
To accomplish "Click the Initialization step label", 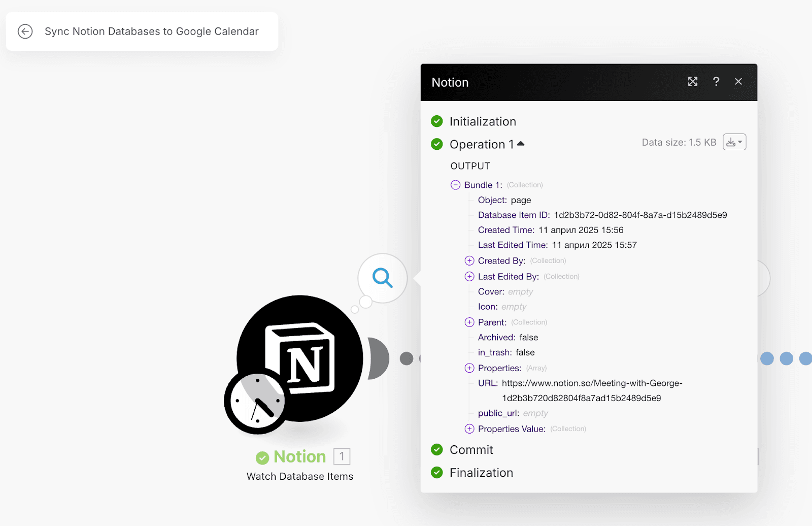I will [483, 121].
